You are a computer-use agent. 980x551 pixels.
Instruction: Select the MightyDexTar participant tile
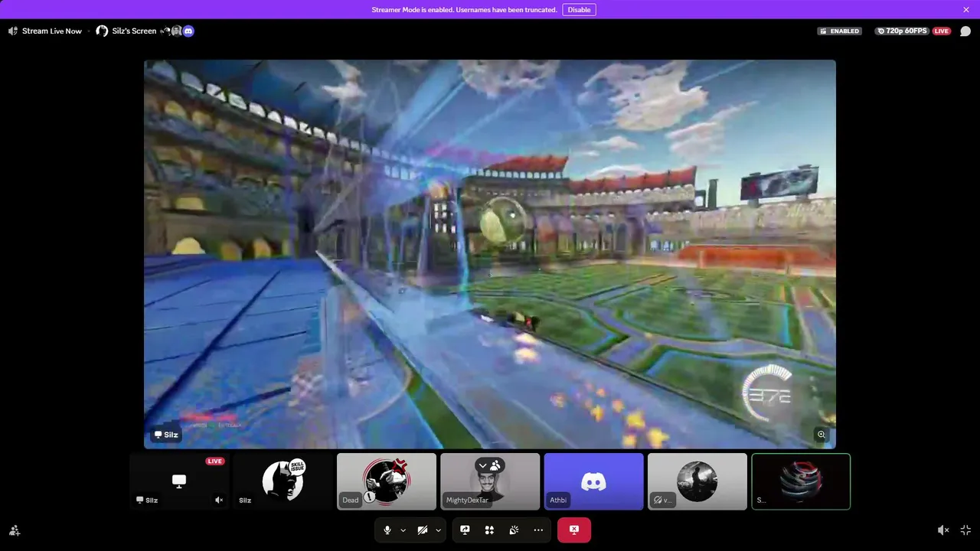tap(490, 481)
